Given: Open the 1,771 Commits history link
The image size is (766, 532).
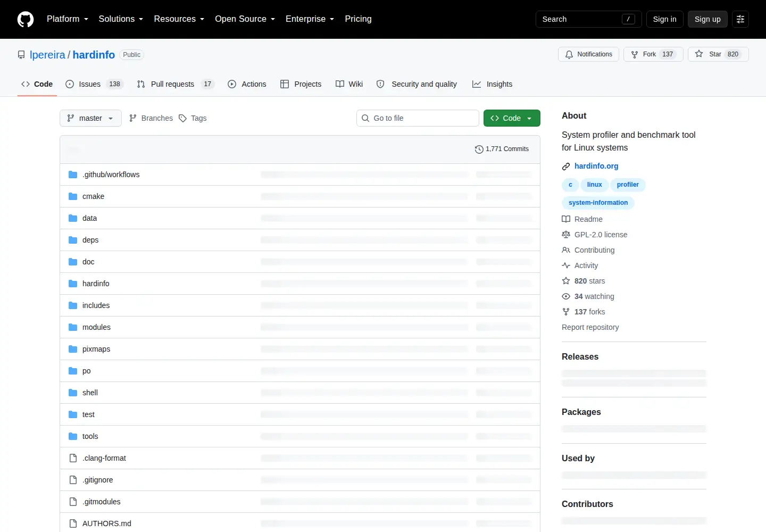Looking at the screenshot, I should click(502, 149).
